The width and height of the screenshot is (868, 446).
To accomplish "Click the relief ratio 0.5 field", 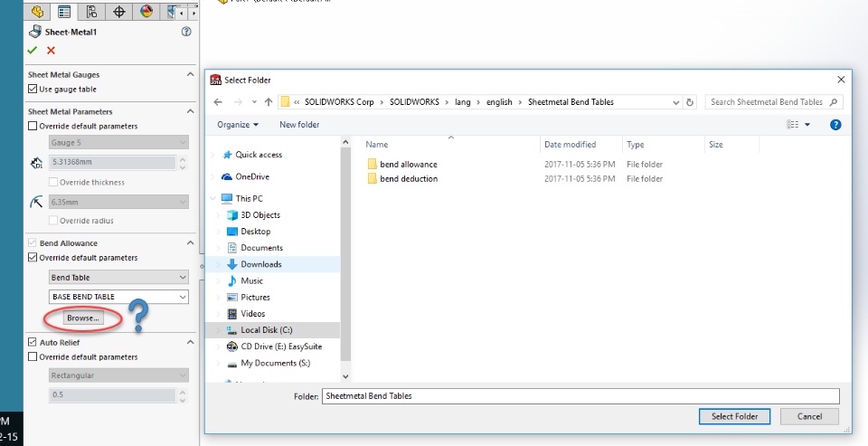I will point(112,395).
